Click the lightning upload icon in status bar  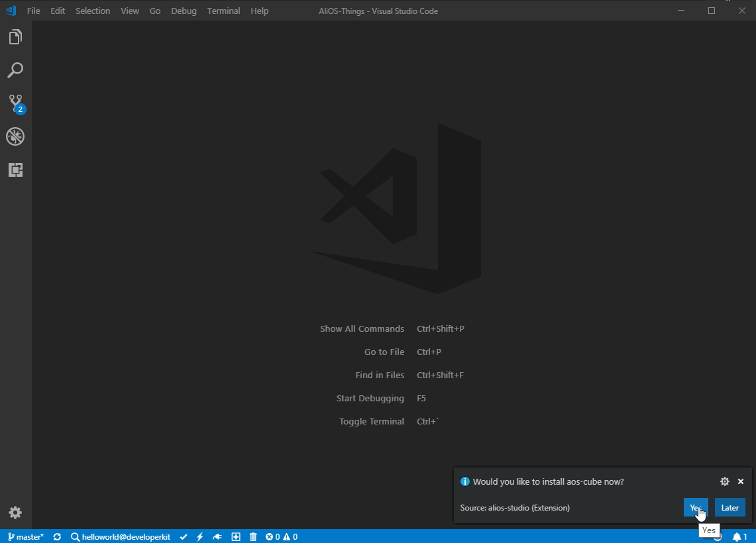200,537
